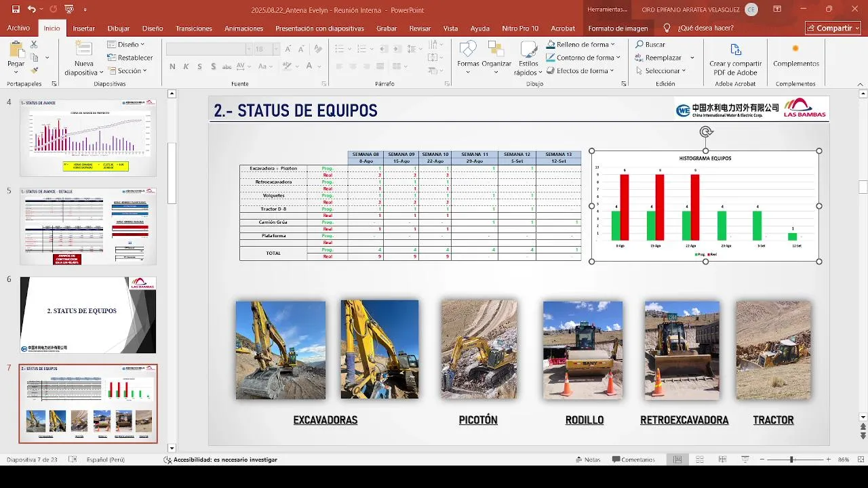Click Crear y compartir PDF de Adobe
Viewport: 868px width, 488px height.
point(735,58)
